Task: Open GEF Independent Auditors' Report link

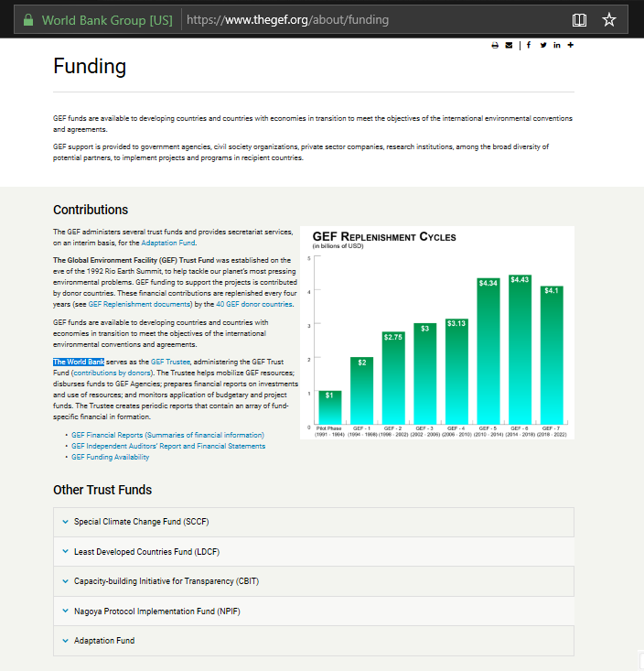Action: (x=168, y=447)
